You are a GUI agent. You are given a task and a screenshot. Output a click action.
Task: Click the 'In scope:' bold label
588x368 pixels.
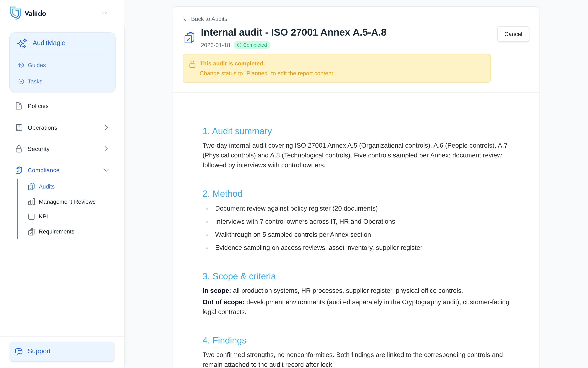click(217, 291)
